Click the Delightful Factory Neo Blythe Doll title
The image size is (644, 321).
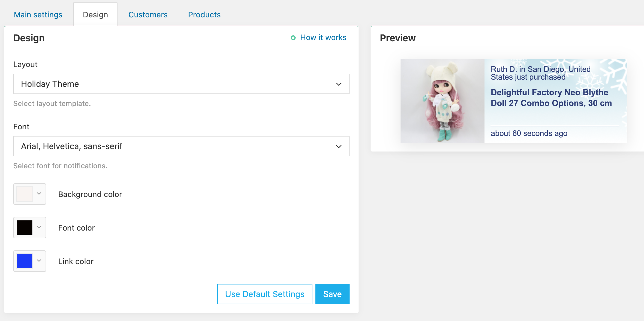coord(551,98)
